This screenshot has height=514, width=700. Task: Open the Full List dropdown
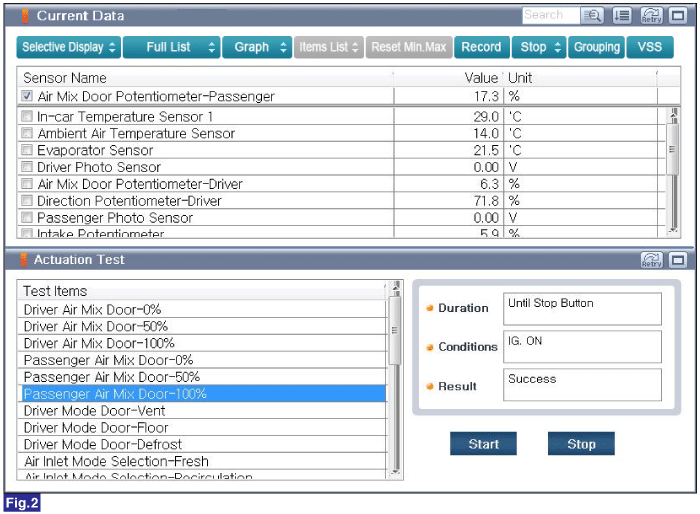pos(171,47)
